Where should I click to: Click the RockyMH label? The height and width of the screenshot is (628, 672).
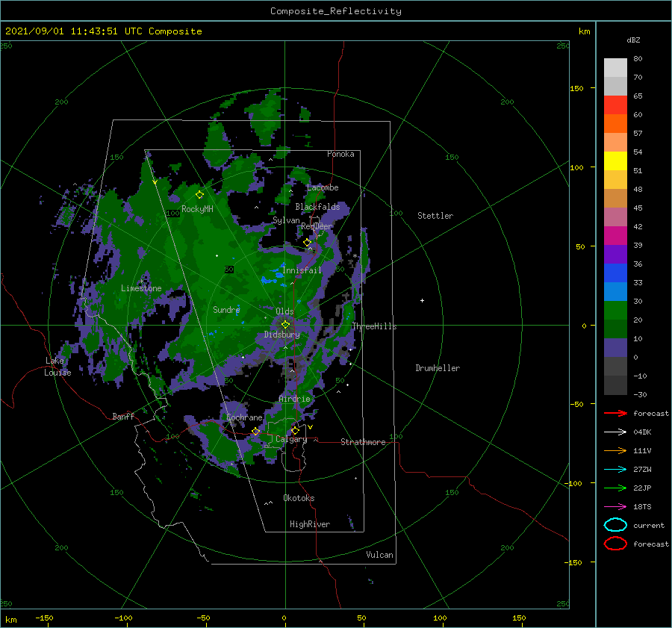click(197, 209)
